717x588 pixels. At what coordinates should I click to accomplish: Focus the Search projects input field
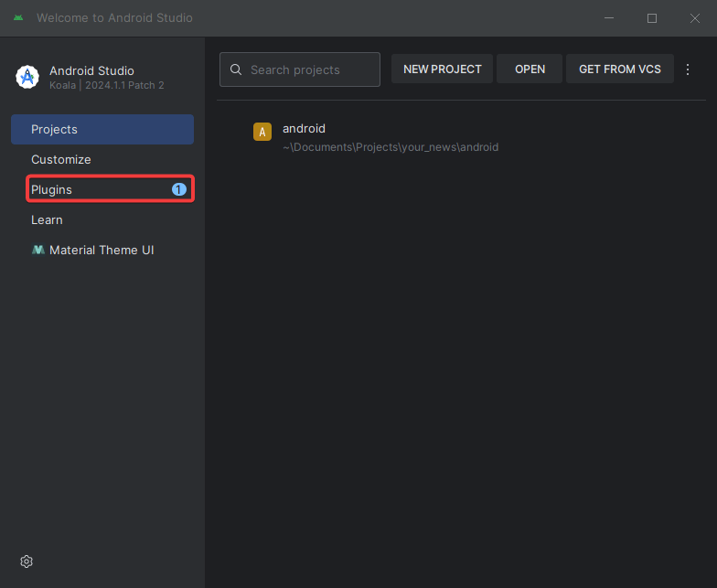300,69
